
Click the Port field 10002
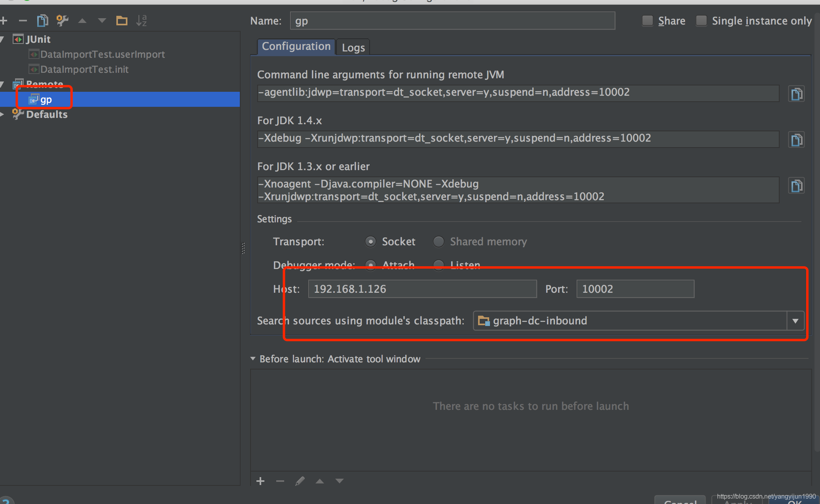click(635, 289)
